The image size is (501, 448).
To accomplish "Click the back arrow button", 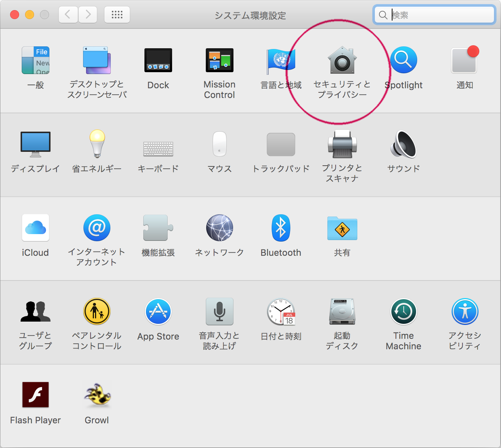I will 68,15.
